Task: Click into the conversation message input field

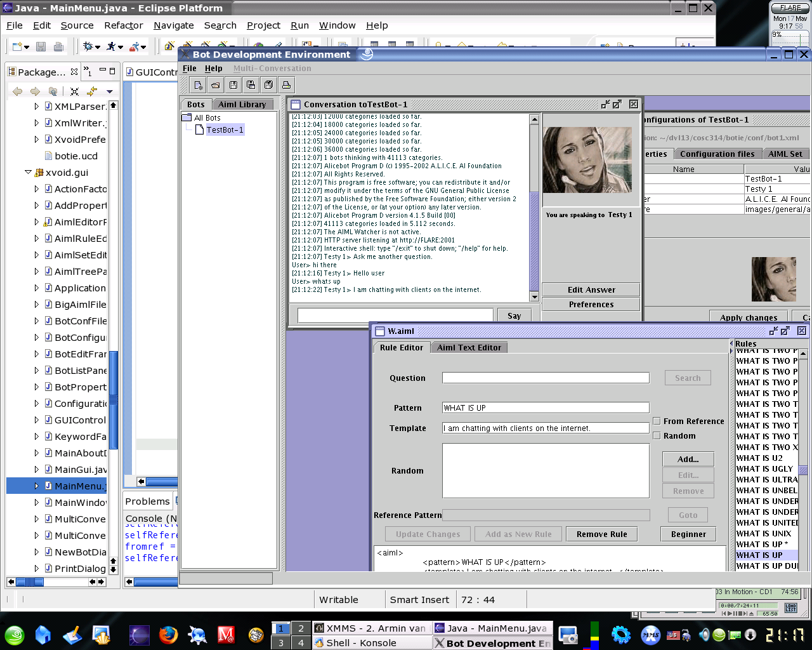Action: [x=395, y=315]
